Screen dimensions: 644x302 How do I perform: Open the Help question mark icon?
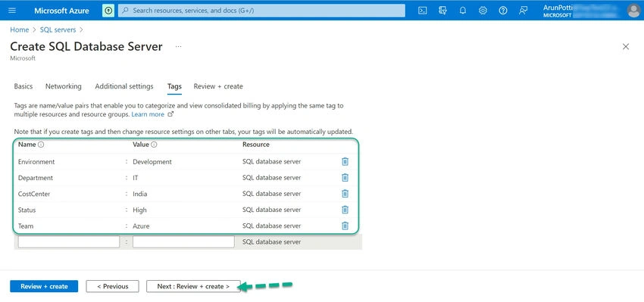(x=503, y=11)
